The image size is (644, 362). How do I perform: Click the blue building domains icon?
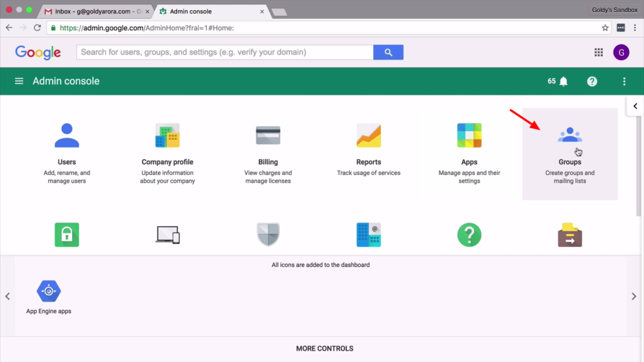[368, 234]
